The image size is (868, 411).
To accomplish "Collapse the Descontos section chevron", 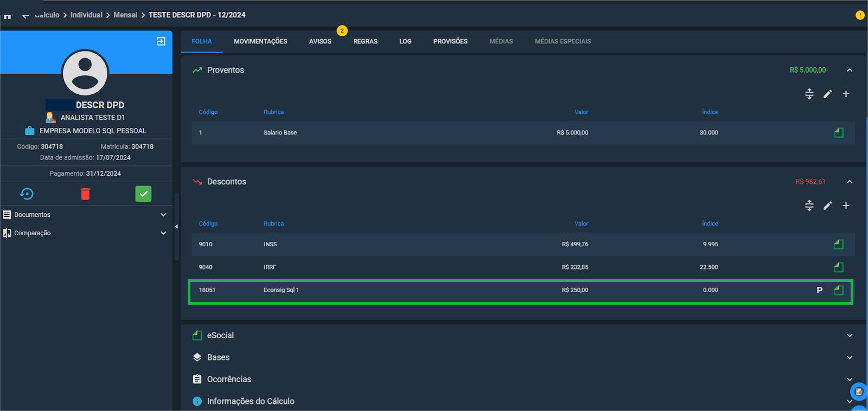I will [850, 182].
